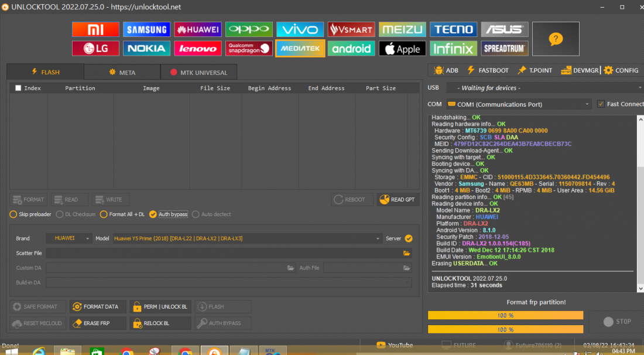644x355 pixels.
Task: Open Internet Explorer in the taskbar
Action: click(x=39, y=351)
